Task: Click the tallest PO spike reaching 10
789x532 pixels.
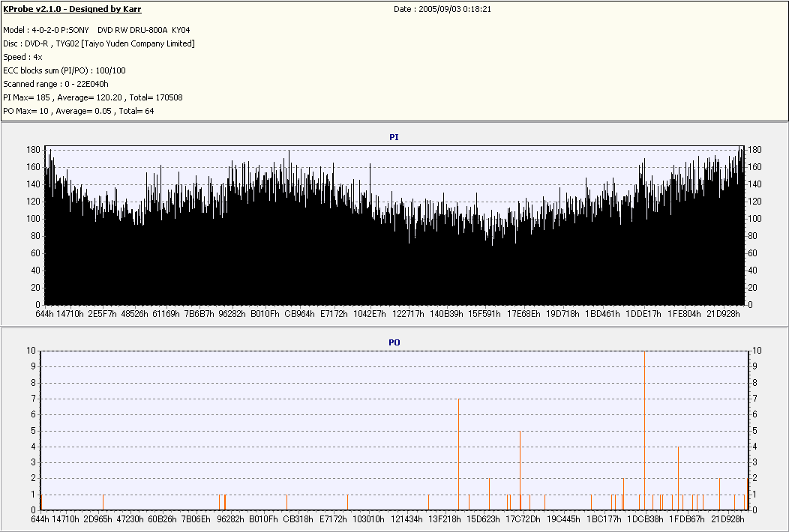Action: point(644,430)
